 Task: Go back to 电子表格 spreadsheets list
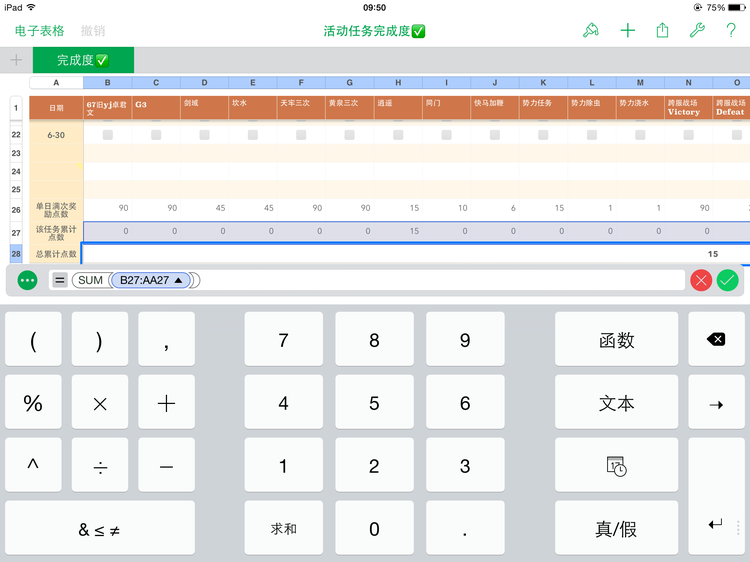click(x=39, y=31)
